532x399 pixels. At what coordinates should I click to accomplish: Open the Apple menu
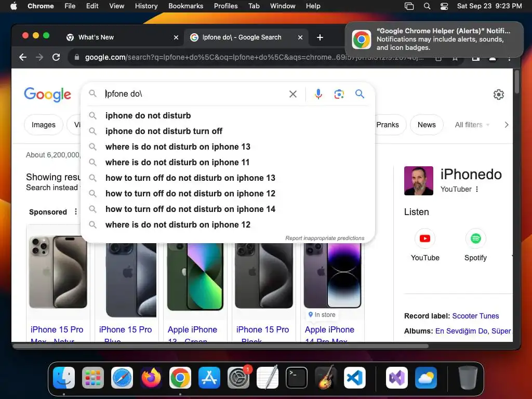(14, 6)
